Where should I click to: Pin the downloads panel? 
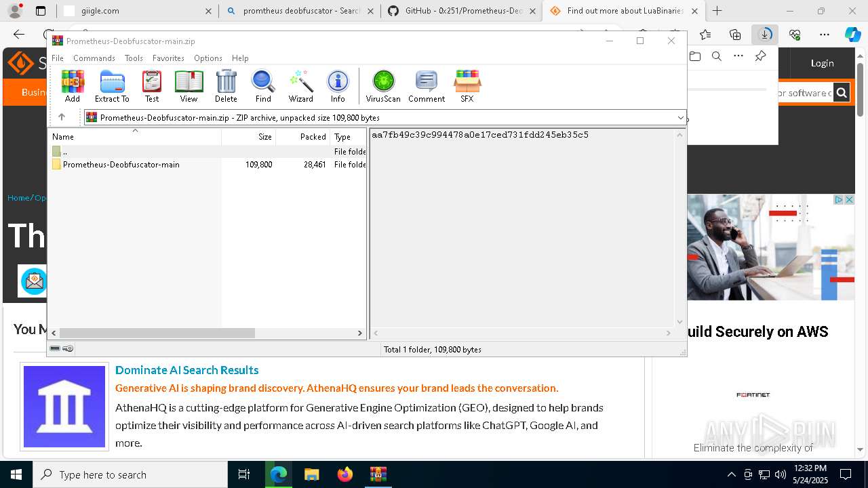(x=760, y=56)
